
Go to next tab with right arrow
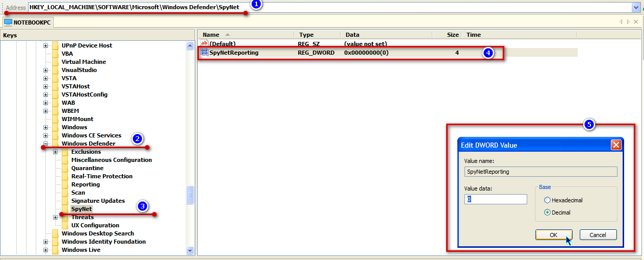coord(628,22)
